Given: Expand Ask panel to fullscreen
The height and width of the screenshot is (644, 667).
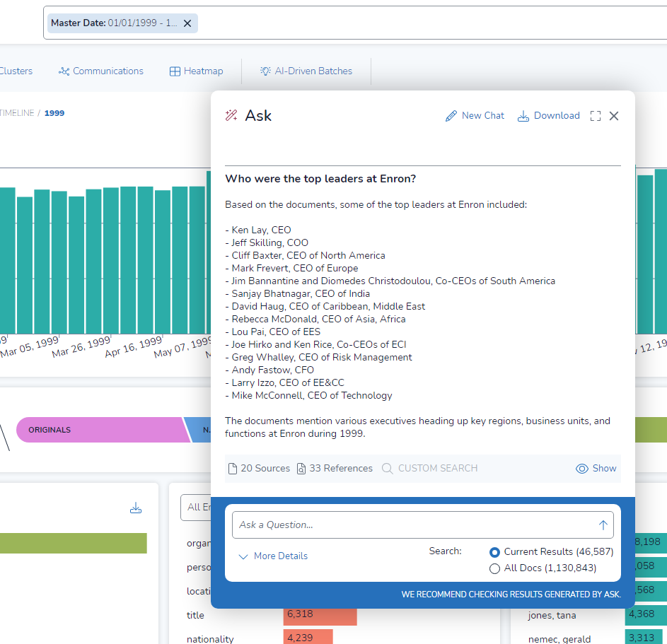Looking at the screenshot, I should [x=595, y=116].
